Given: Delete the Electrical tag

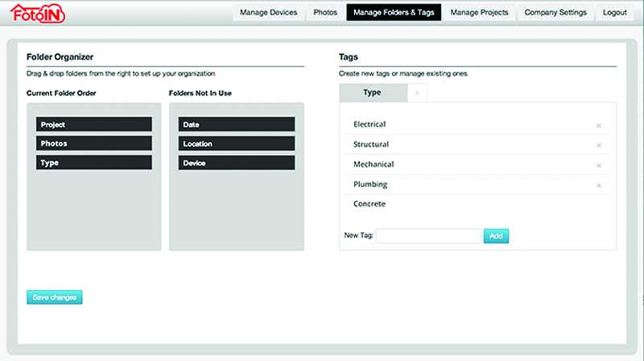Looking at the screenshot, I should [x=598, y=126].
